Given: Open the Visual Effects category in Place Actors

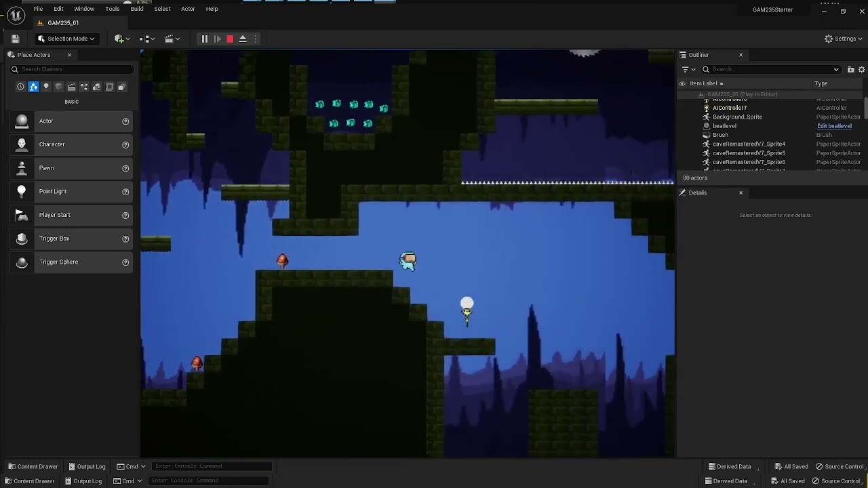Looking at the screenshot, I should tap(83, 87).
